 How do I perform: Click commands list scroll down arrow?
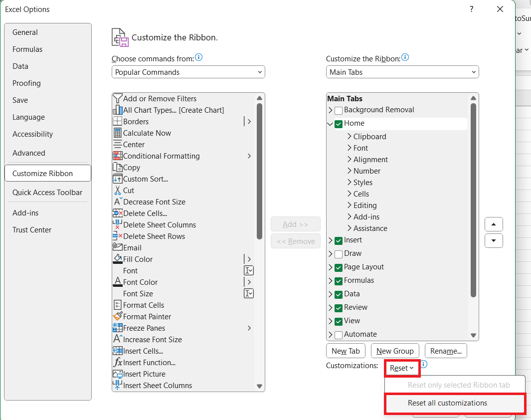coord(259,386)
